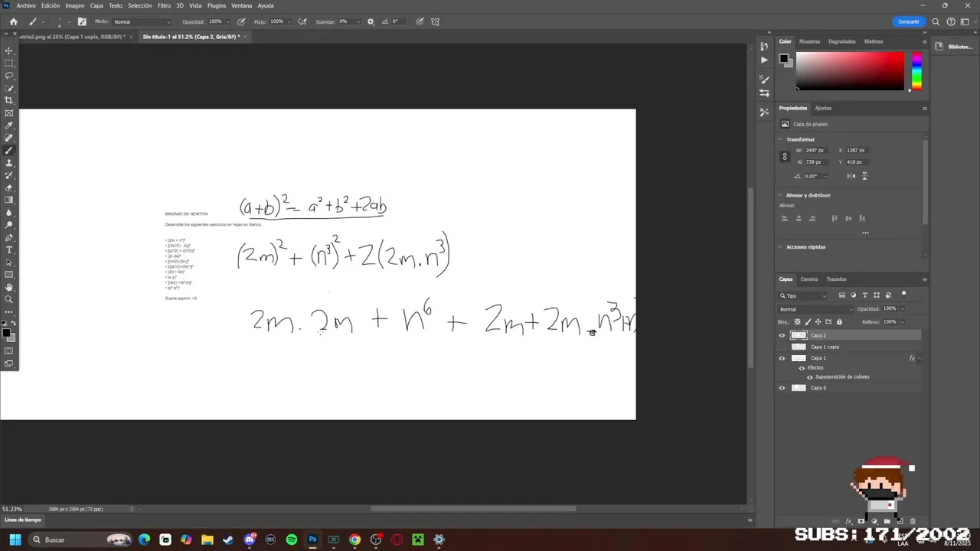980x551 pixels.
Task: Open the layer blend mode Normal dropdown
Action: coord(815,309)
